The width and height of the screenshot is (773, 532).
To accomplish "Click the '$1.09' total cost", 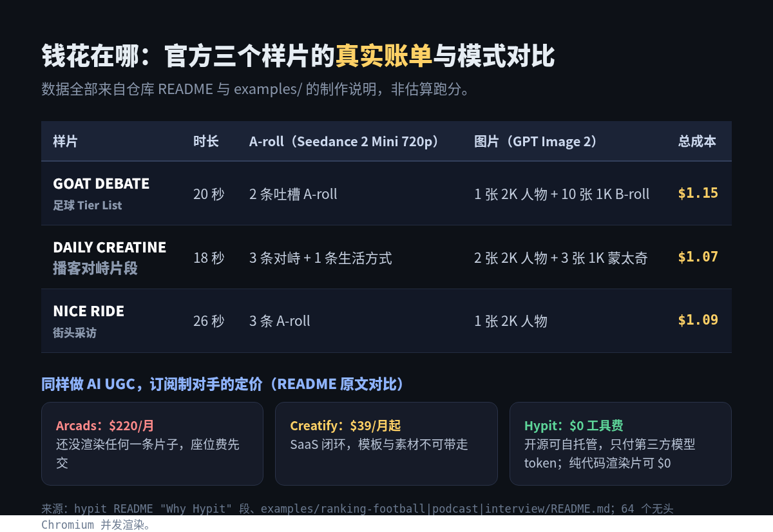I will point(698,320).
